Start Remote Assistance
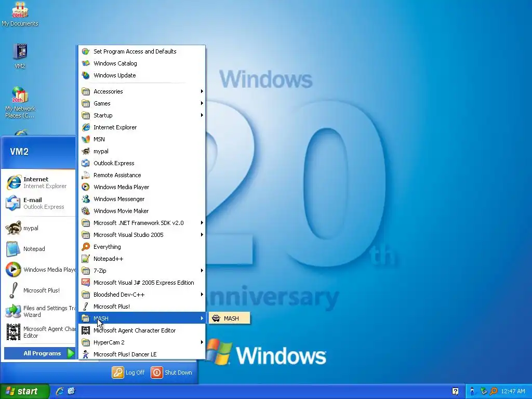This screenshot has width=532, height=399. click(142, 175)
